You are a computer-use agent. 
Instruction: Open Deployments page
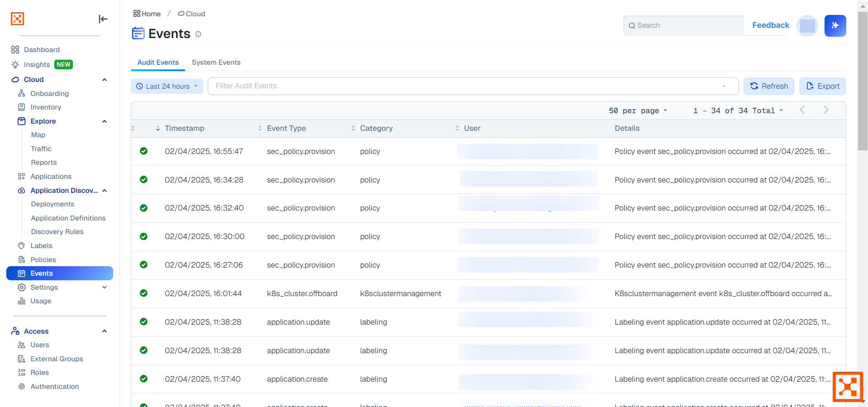(52, 204)
